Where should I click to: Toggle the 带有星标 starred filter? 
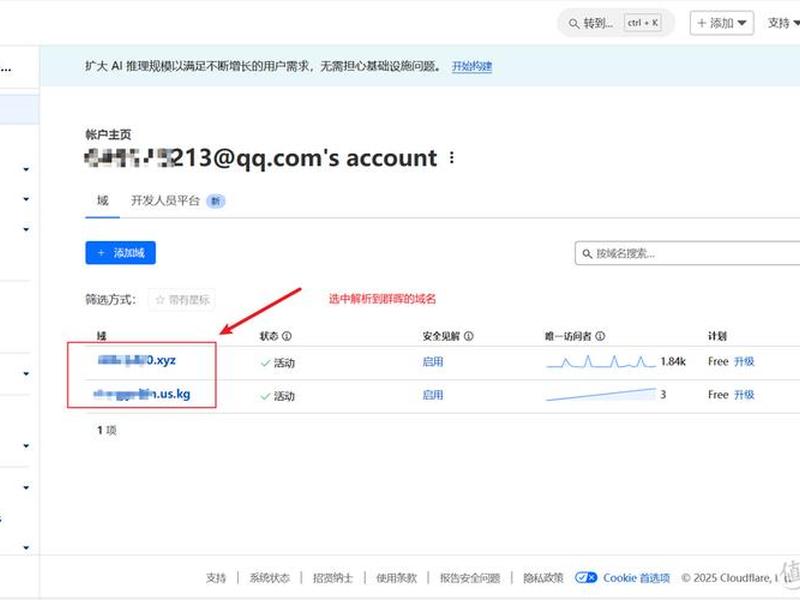coord(182,300)
